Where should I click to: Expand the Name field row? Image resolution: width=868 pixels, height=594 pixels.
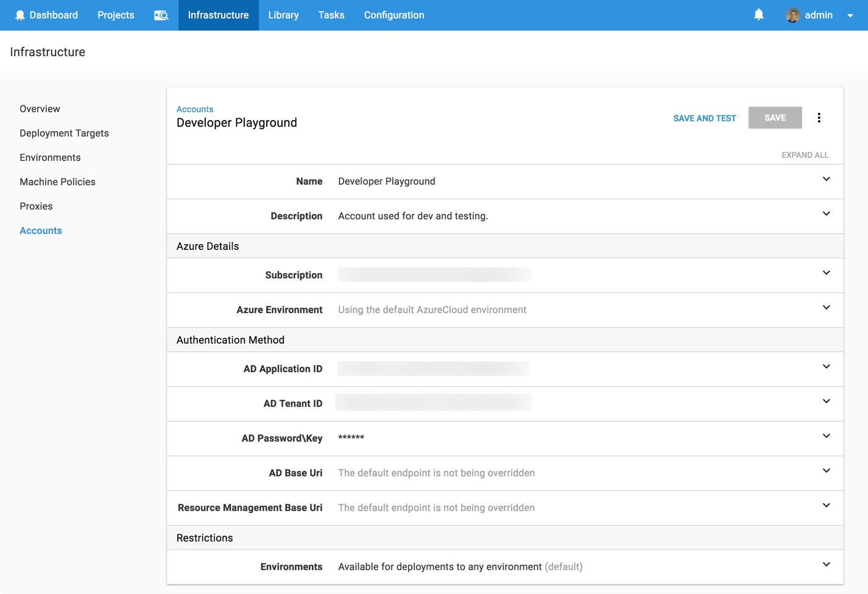point(826,179)
